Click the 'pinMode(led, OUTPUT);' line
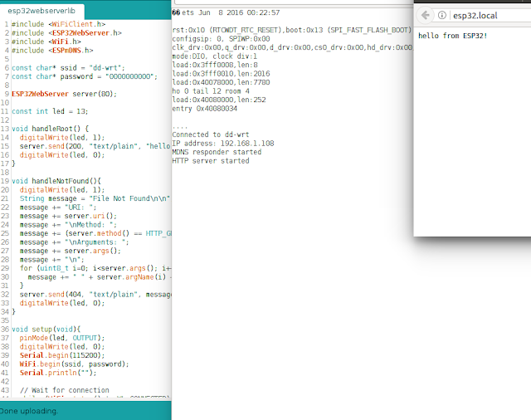 pos(62,338)
